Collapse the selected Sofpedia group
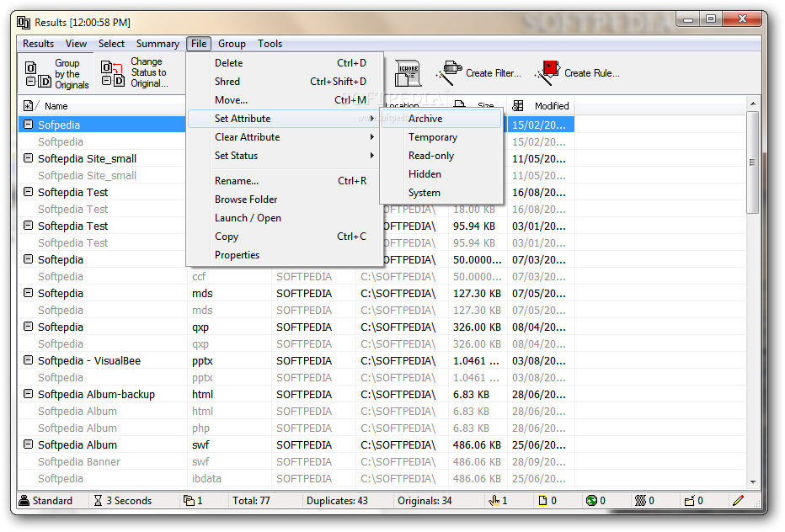 tap(29, 124)
